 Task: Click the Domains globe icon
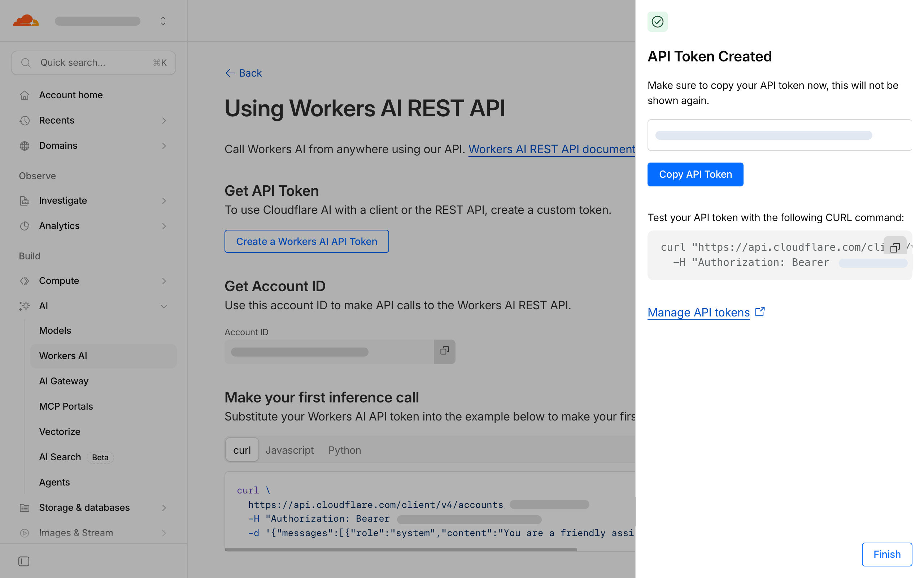pyautogui.click(x=25, y=146)
